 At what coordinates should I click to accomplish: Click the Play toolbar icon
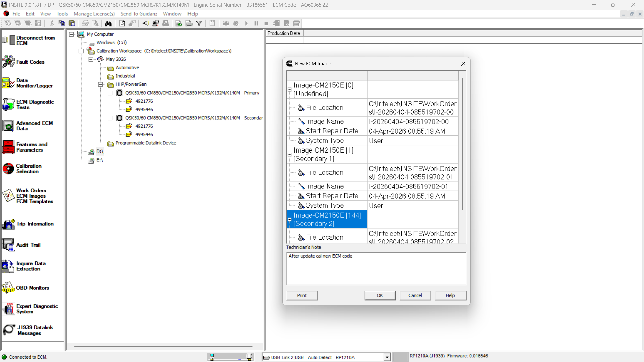coord(246,23)
